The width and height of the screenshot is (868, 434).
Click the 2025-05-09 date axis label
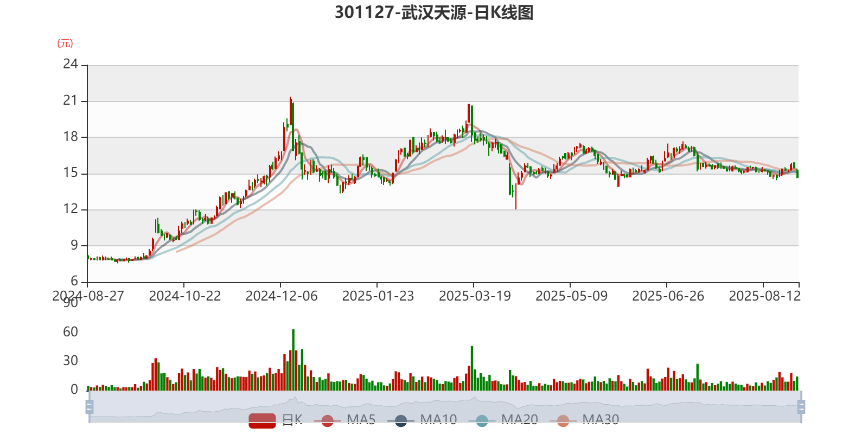click(571, 296)
